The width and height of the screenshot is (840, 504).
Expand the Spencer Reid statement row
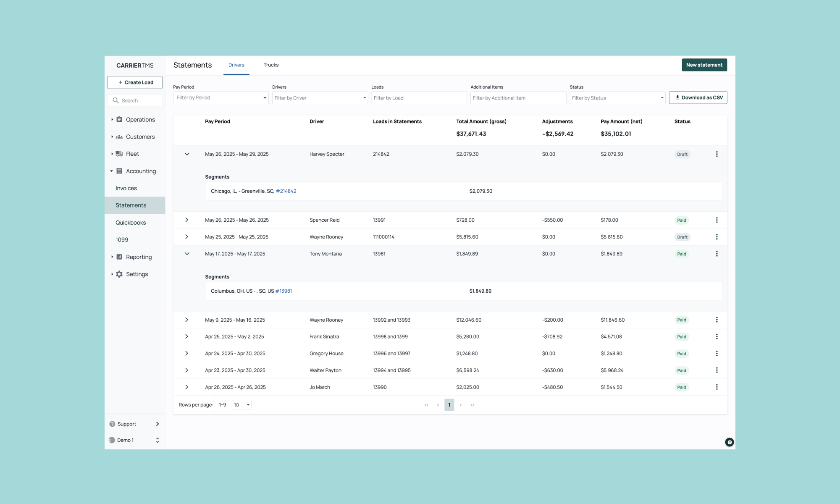point(187,220)
